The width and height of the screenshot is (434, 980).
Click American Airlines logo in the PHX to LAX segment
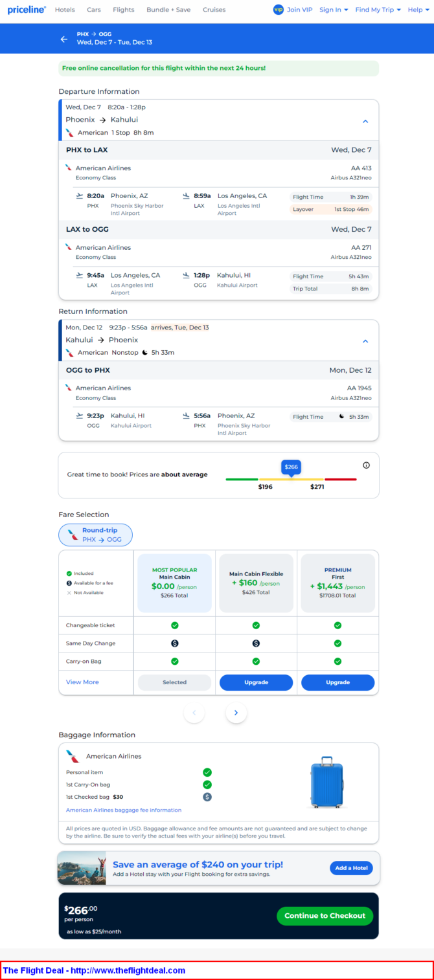point(69,168)
